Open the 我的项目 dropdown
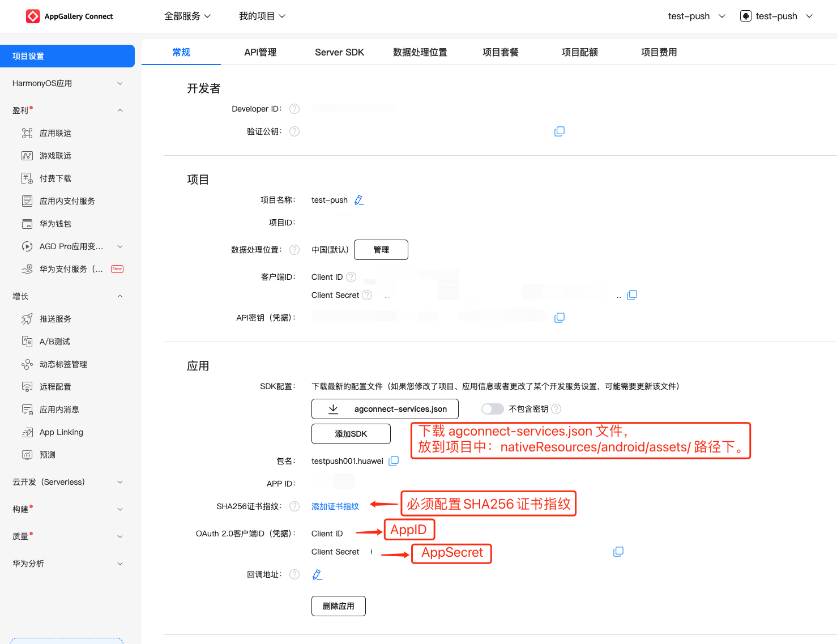This screenshot has height=644, width=837. click(x=262, y=16)
